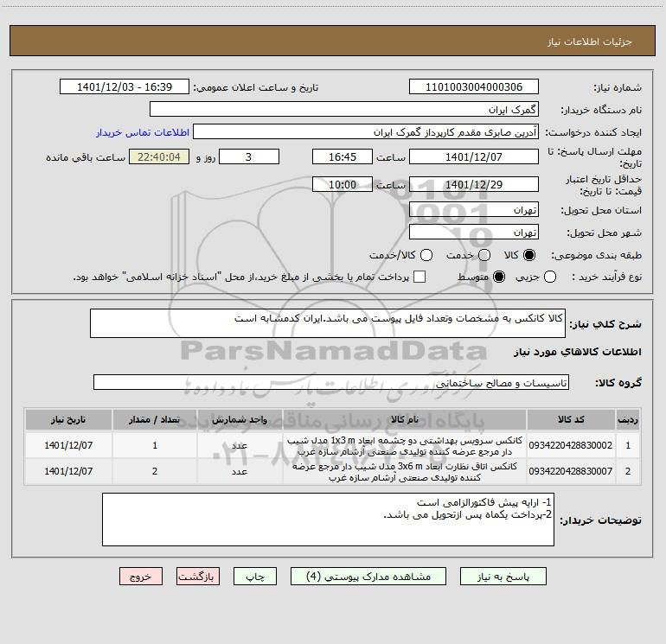Image resolution: width=666 pixels, height=644 pixels.
Task: Click the گروه کالا field تاسیسات و مصالح ساختمانی
Action: [331, 382]
